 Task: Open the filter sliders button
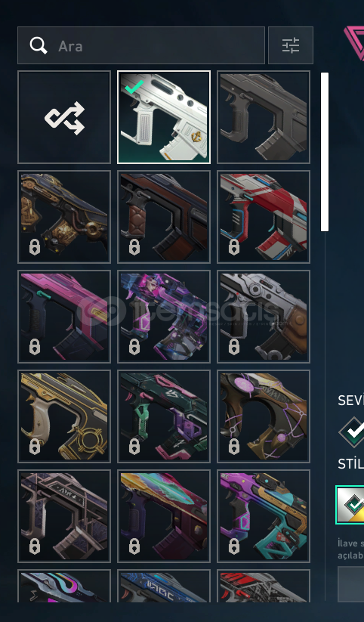pos(291,45)
